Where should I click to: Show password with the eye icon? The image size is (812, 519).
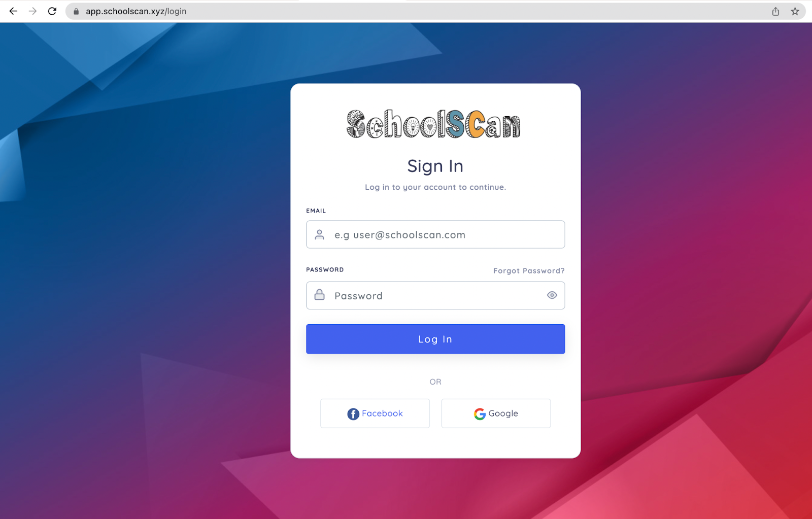(552, 295)
